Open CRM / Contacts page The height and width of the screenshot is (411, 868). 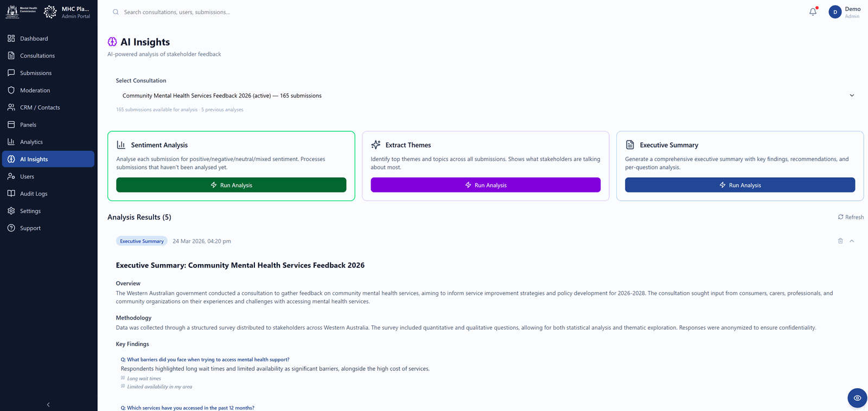click(x=48, y=107)
